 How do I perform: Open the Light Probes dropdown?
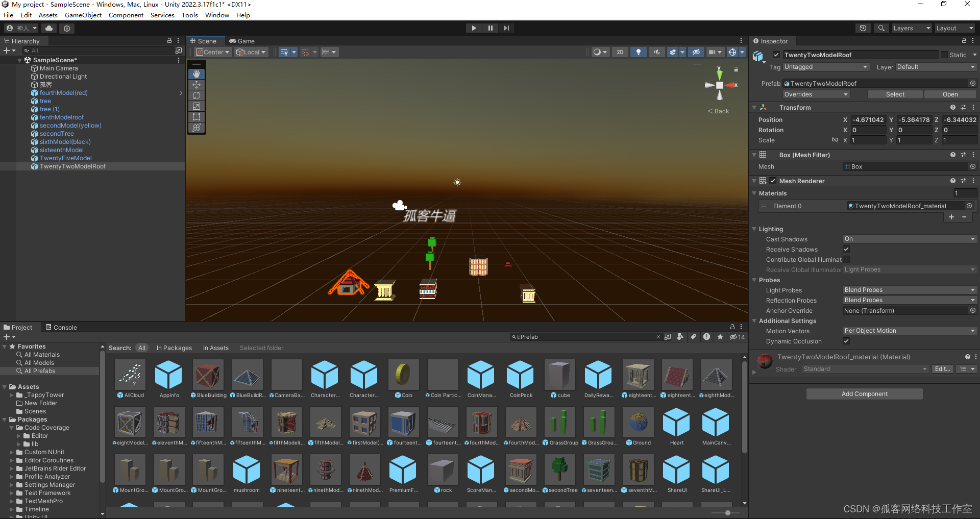pos(910,289)
